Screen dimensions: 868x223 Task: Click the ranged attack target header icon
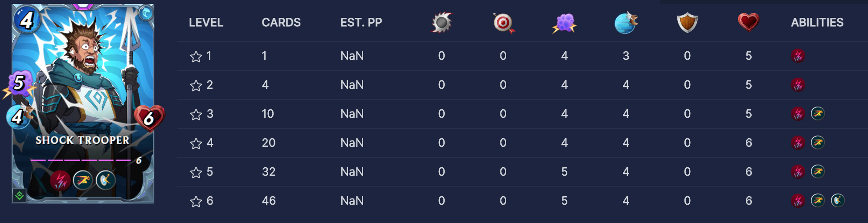[x=504, y=23]
